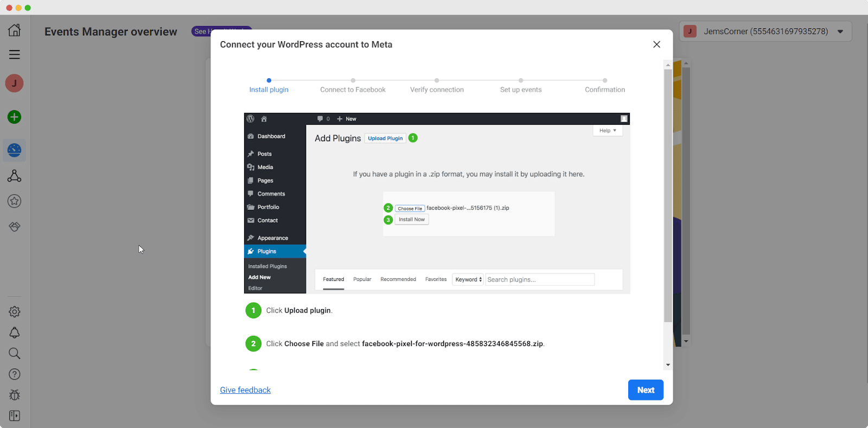This screenshot has width=868, height=428.
Task: Open the blue Overview dashboard icon in sidebar
Action: pos(15,150)
